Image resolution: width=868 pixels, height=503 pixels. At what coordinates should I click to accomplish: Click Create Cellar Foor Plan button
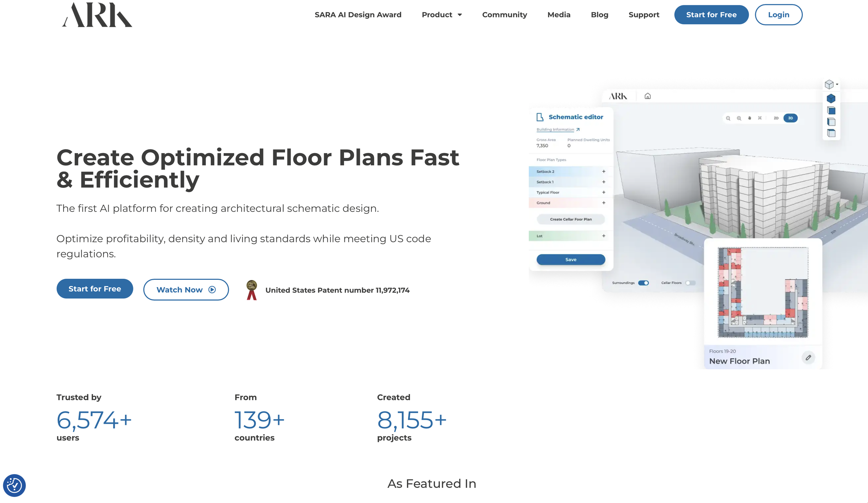(x=571, y=219)
